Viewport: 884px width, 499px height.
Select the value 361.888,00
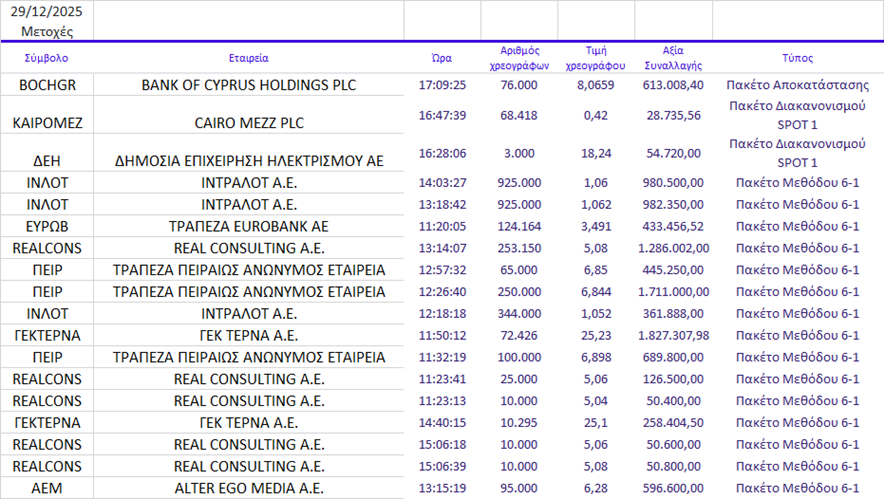(x=673, y=313)
